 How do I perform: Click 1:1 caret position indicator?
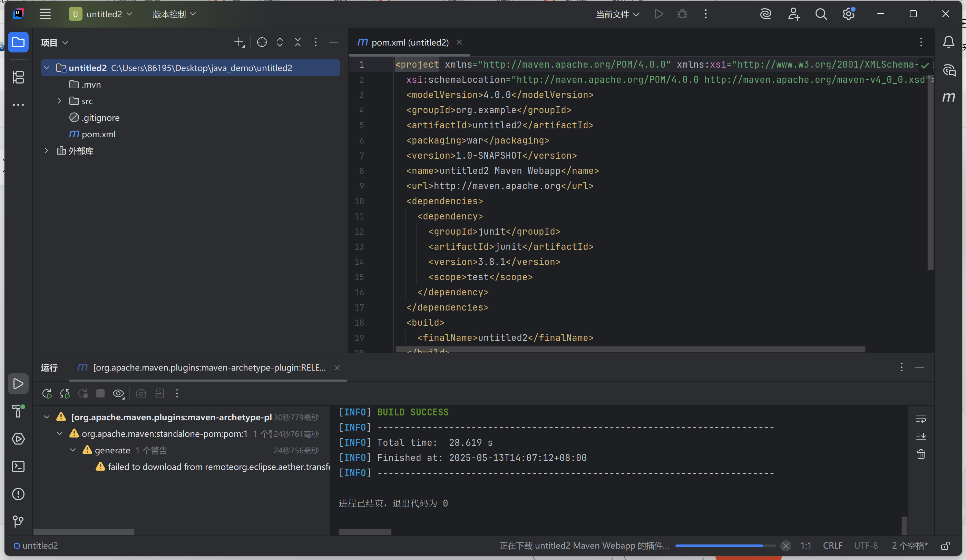[x=806, y=546]
